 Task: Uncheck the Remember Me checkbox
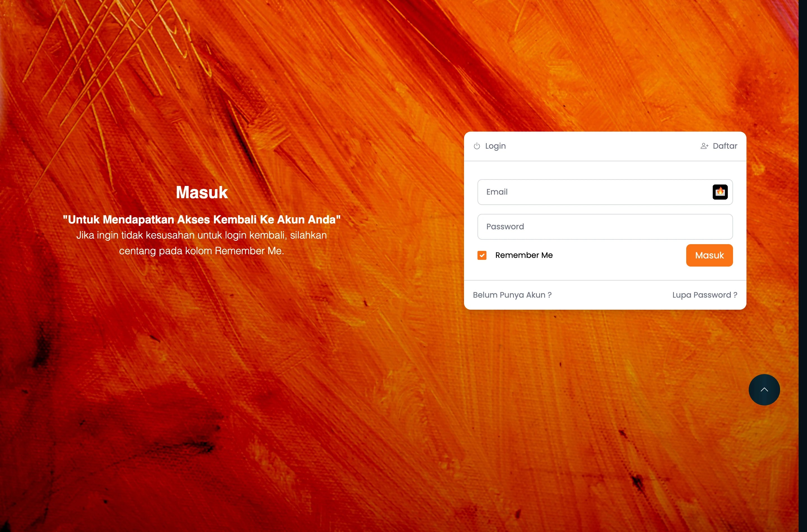tap(482, 255)
